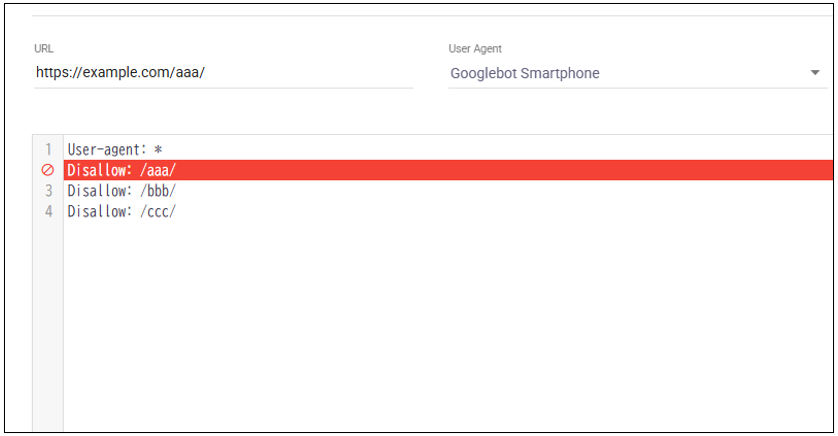Click the asterisk wildcard on line 1
This screenshot has width=838, height=436.
[x=158, y=149]
